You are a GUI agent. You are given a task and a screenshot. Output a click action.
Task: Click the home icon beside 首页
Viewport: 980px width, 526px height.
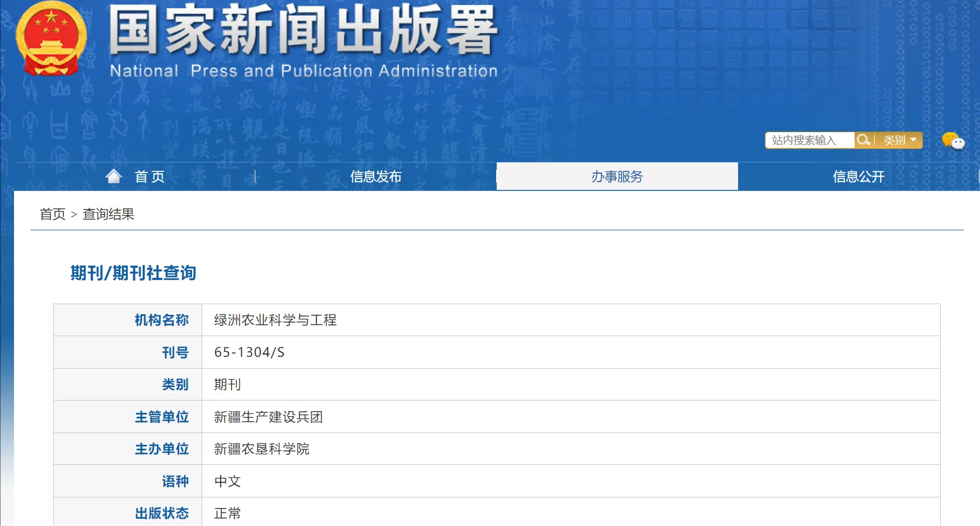click(114, 176)
